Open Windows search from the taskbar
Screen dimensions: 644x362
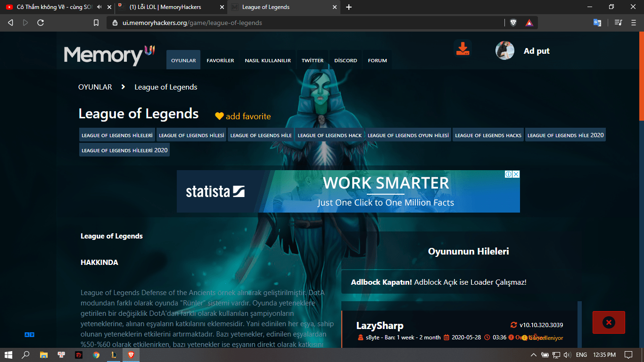(x=26, y=354)
